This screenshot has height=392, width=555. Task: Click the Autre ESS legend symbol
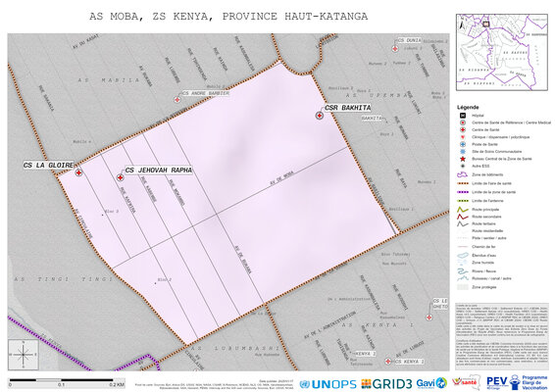[462, 166]
